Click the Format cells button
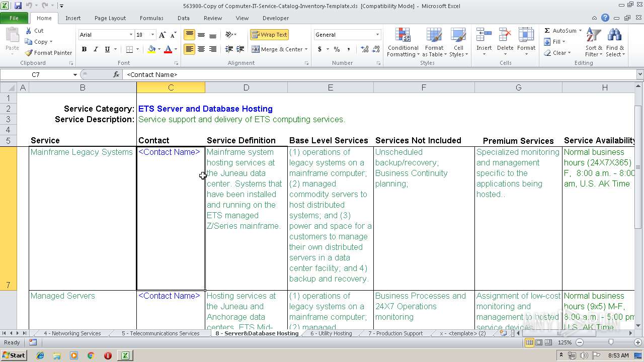The height and width of the screenshot is (362, 644). click(x=526, y=43)
